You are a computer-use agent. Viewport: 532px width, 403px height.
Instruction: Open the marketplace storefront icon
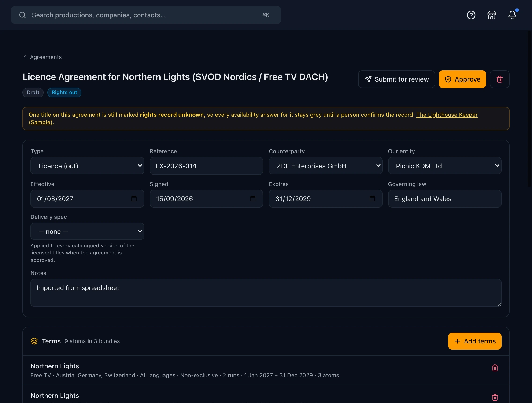coord(491,15)
